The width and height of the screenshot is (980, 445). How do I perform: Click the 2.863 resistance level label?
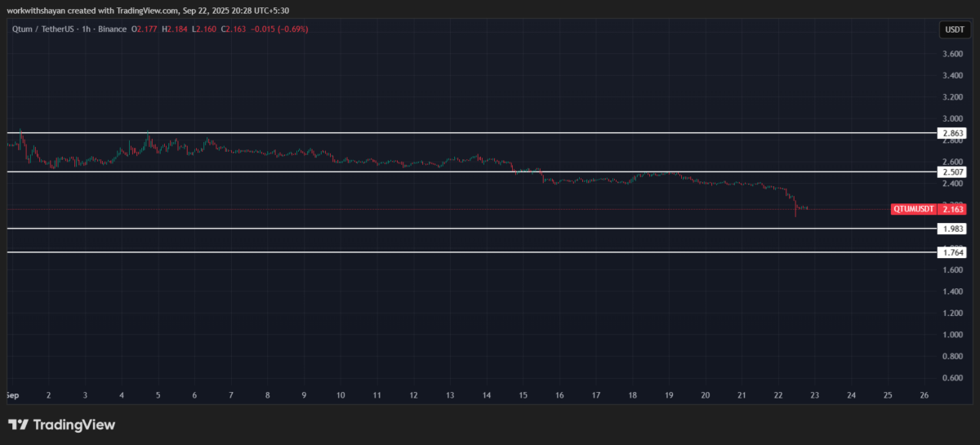(952, 132)
